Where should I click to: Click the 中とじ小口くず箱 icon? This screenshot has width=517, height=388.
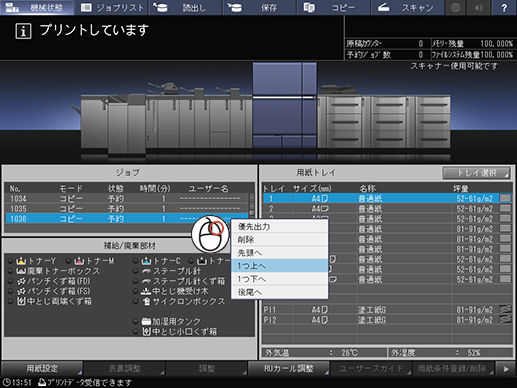pyautogui.click(x=146, y=332)
